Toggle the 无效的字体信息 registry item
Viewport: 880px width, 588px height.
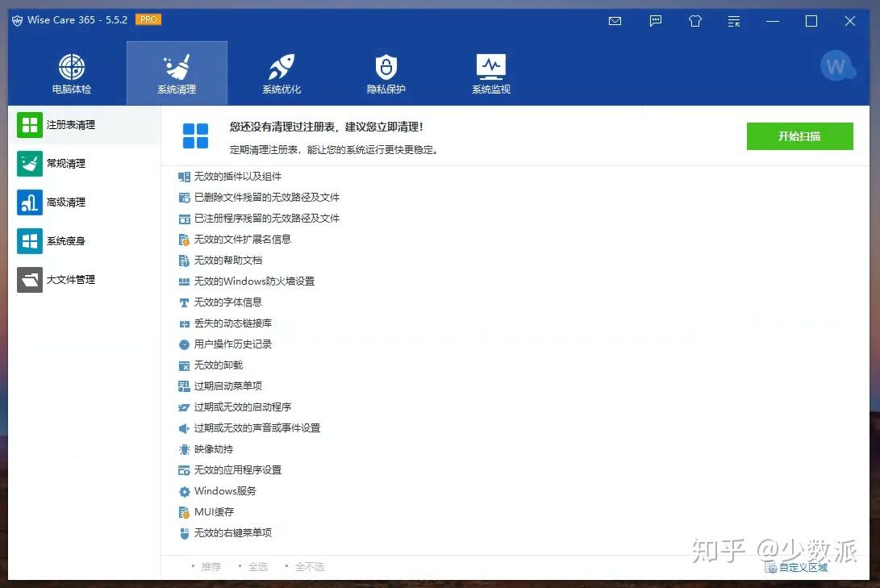(x=220, y=302)
